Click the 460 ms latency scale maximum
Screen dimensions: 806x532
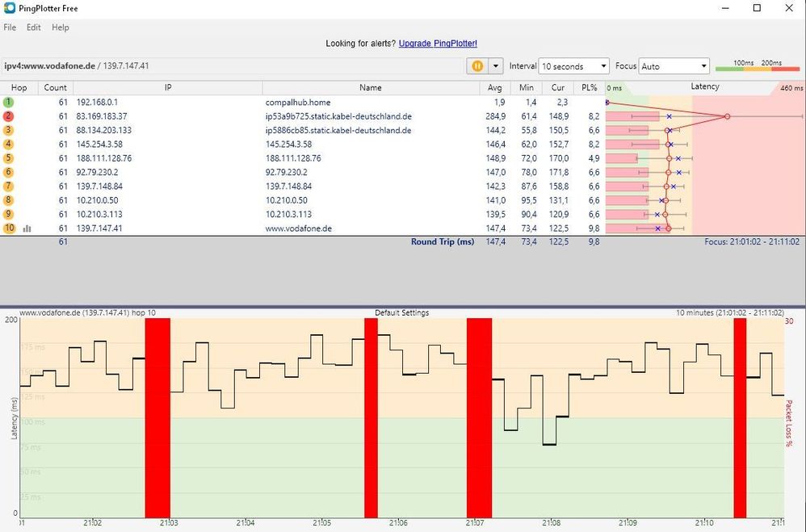tap(791, 88)
